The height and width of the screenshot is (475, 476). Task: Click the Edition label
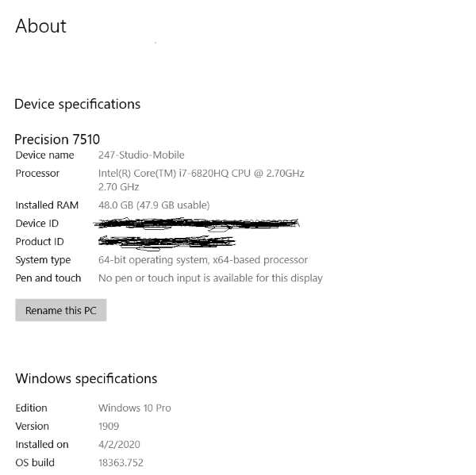tap(31, 408)
